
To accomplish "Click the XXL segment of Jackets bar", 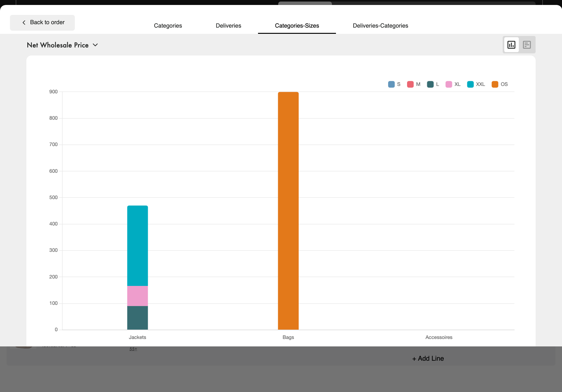I will (x=138, y=246).
